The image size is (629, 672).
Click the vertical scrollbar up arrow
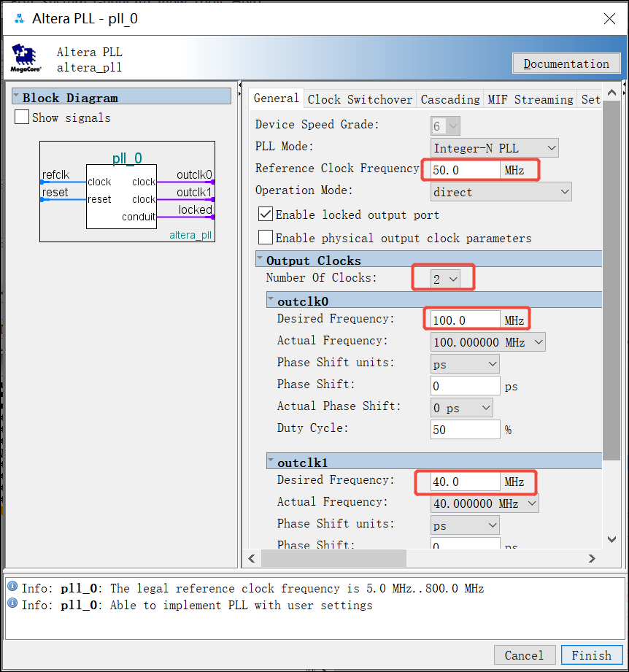coord(611,92)
